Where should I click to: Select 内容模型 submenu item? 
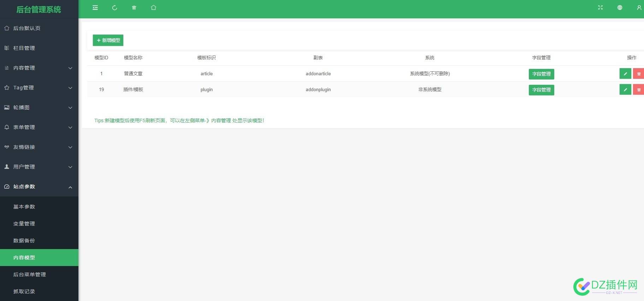[x=39, y=258]
